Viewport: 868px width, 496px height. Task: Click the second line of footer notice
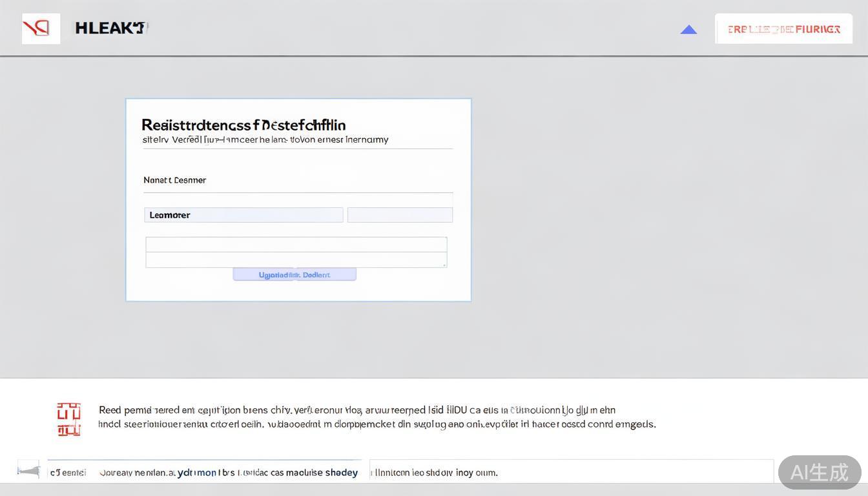coord(377,424)
